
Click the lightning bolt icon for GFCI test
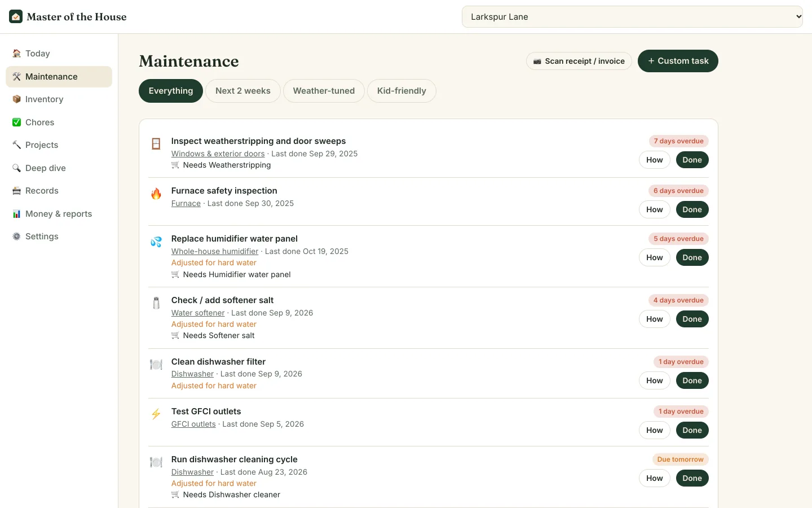[156, 414]
